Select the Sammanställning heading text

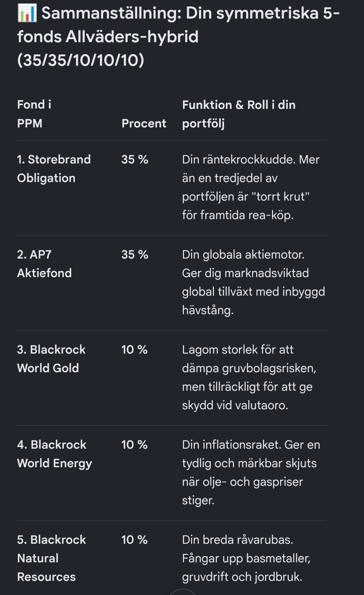[x=178, y=37]
